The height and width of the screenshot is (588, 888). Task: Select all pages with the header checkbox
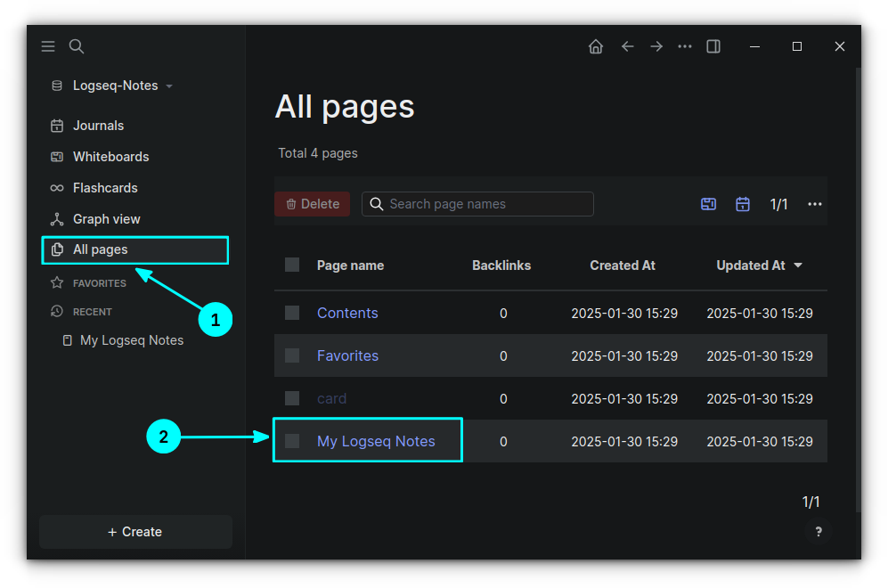tap(291, 264)
